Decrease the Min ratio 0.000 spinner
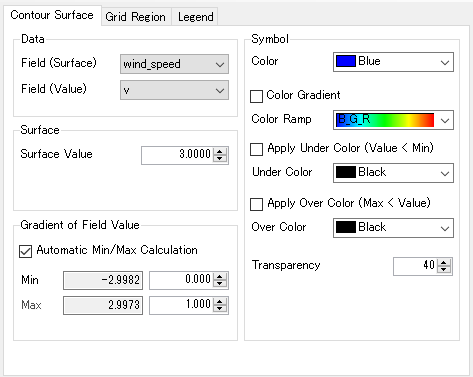The height and width of the screenshot is (377, 473). [220, 284]
